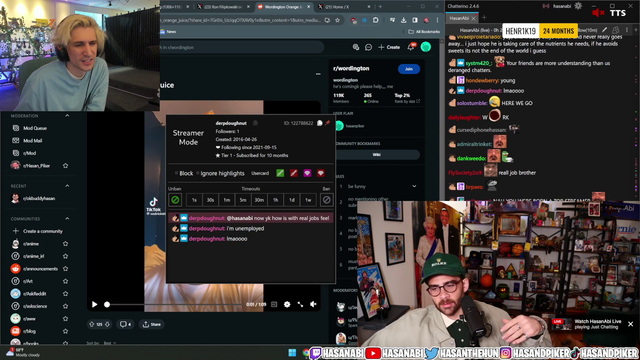The width and height of the screenshot is (640, 360).
Task: Open Chatterino settings gear icon
Action: [x=578, y=6]
